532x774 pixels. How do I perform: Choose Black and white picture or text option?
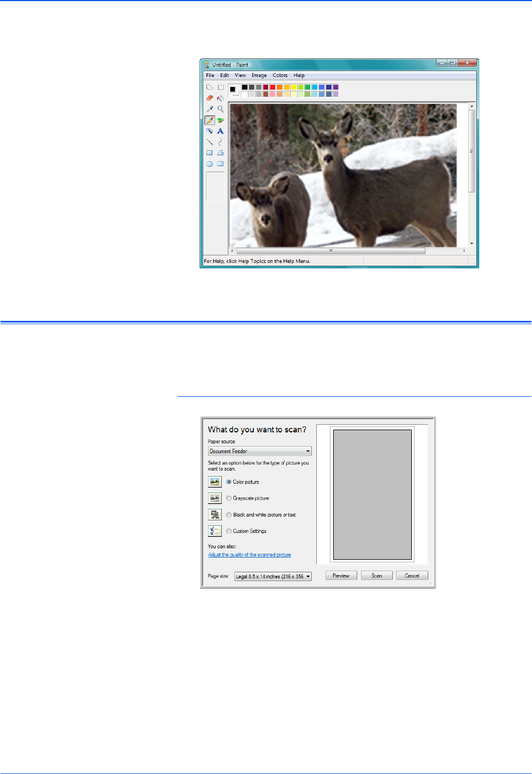pos(229,514)
